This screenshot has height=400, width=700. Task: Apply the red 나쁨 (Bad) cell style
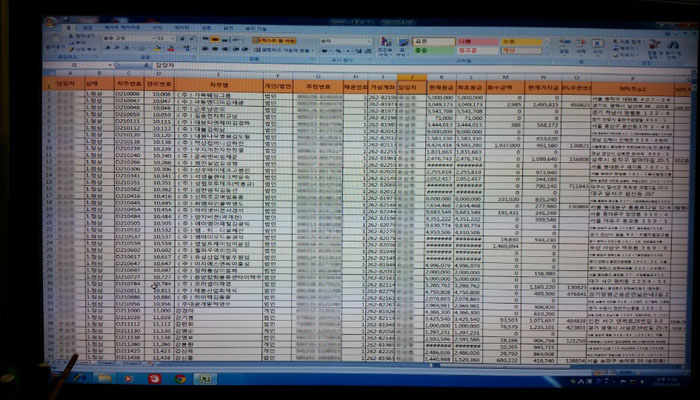[x=477, y=42]
